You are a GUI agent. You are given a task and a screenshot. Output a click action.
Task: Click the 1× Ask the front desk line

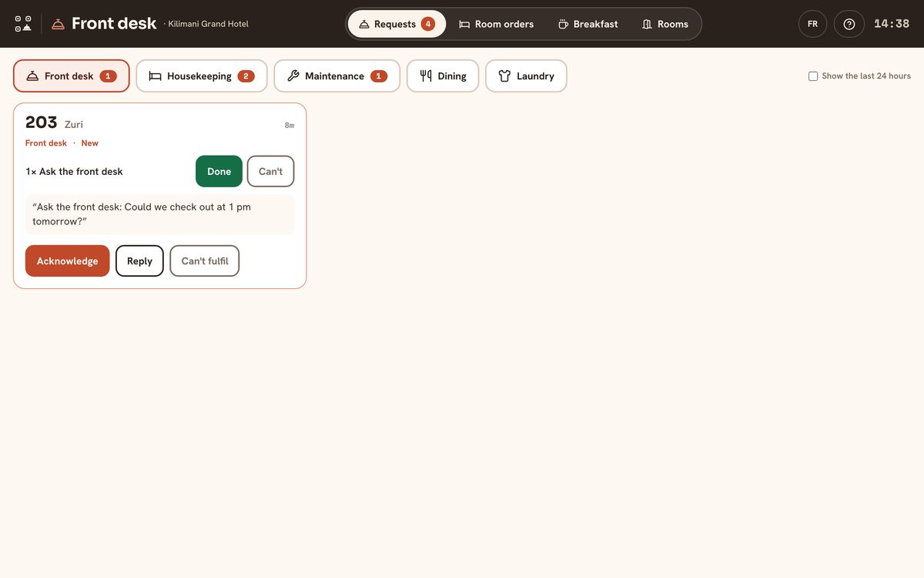(x=74, y=171)
